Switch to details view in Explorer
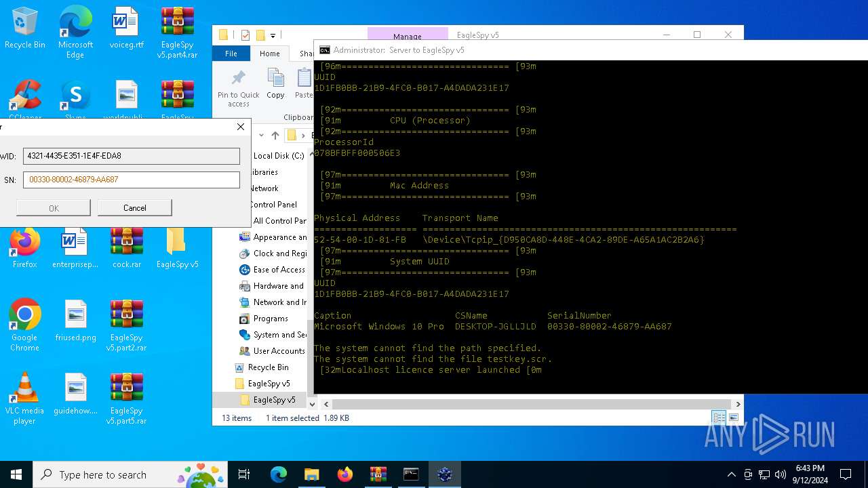Viewport: 868px width, 488px height. point(719,418)
